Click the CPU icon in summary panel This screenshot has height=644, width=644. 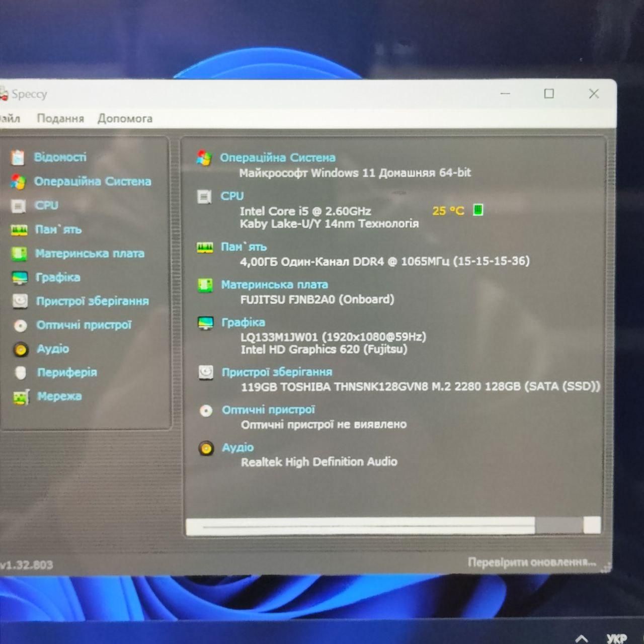coord(204,197)
